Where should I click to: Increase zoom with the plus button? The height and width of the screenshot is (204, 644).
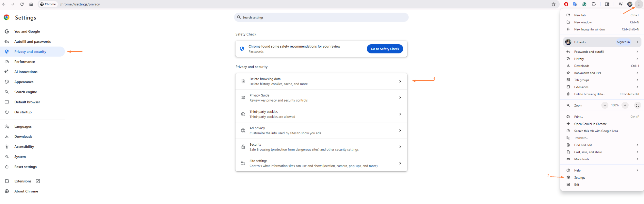point(625,105)
